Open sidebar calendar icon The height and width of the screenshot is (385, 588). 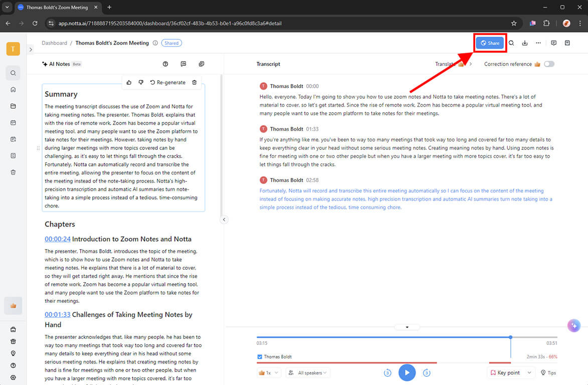(13, 123)
